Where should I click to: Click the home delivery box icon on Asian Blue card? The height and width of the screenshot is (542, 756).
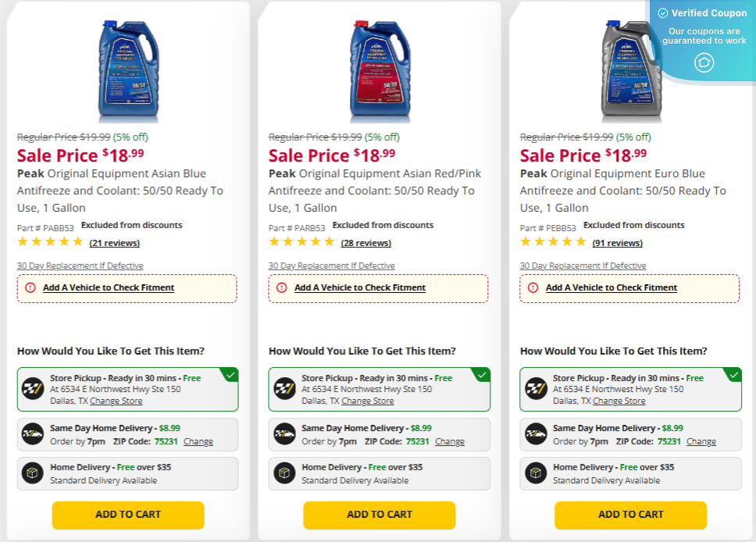coord(33,473)
